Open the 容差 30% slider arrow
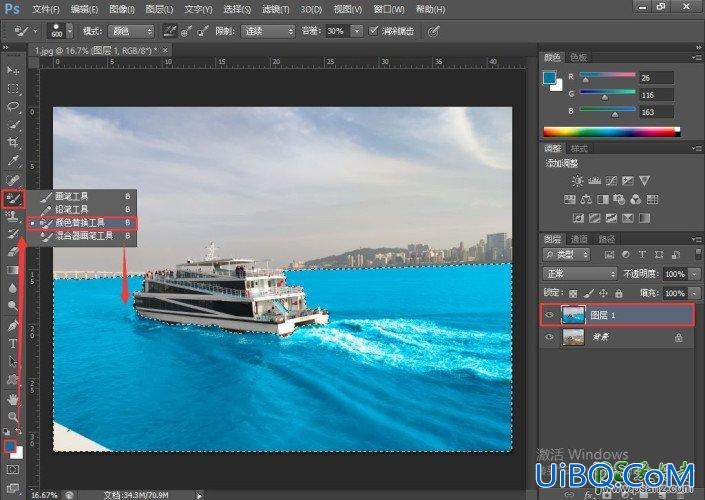The width and height of the screenshot is (705, 500). (x=357, y=31)
